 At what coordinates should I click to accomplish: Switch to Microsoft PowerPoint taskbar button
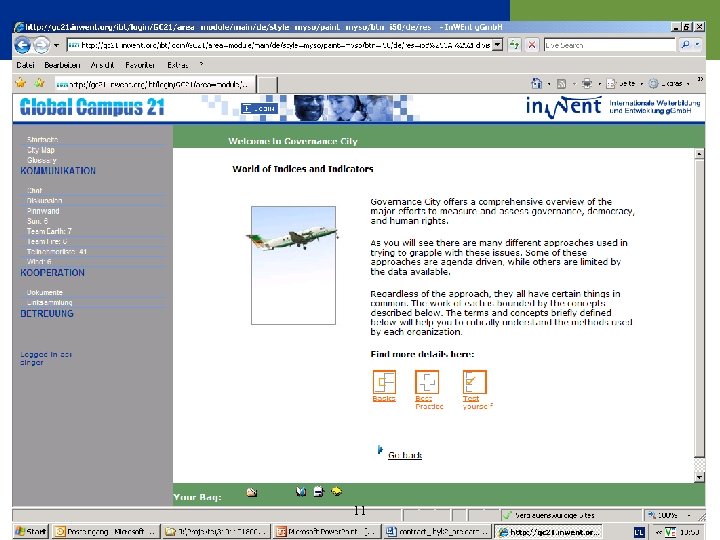click(326, 532)
